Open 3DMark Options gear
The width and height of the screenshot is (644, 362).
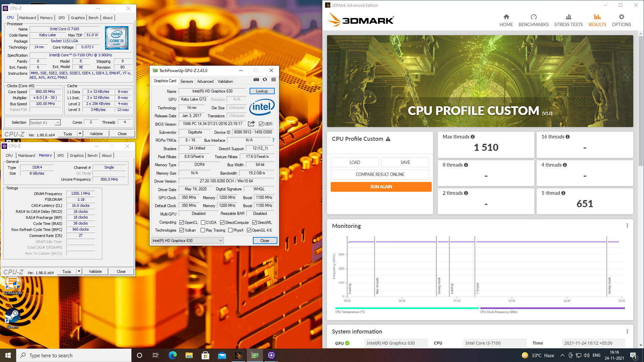click(x=622, y=20)
